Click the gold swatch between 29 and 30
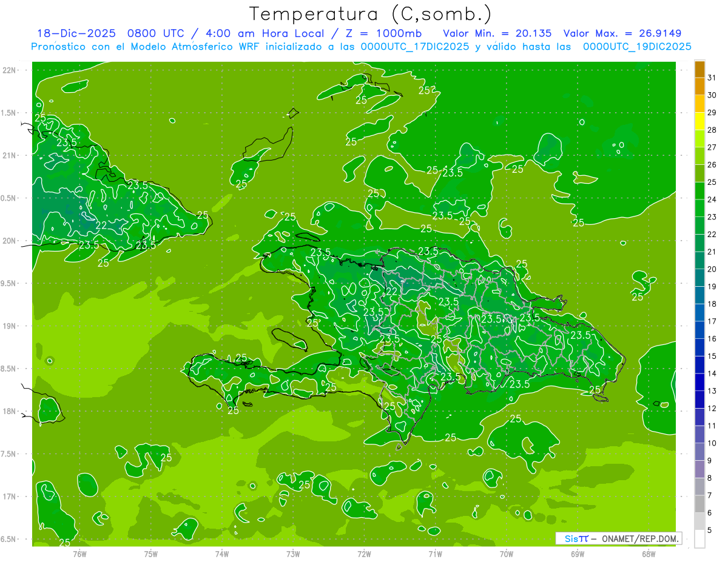 [x=699, y=104]
